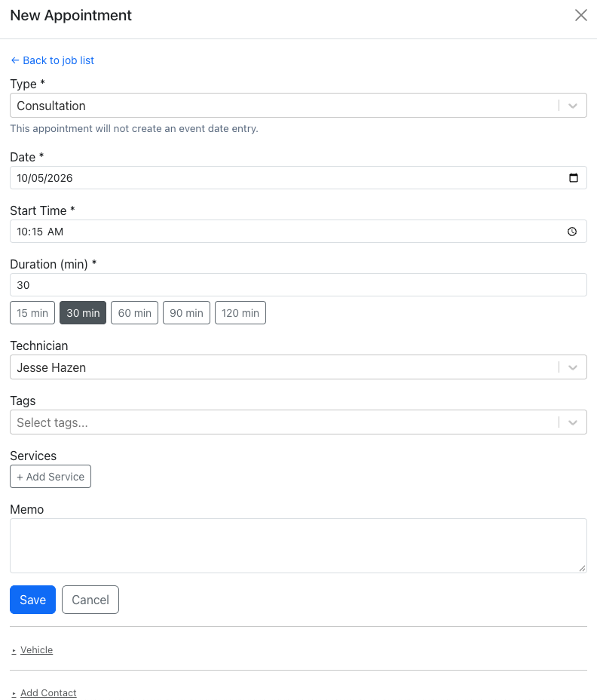
Task: Open the calendar picker icon
Action: tap(574, 178)
